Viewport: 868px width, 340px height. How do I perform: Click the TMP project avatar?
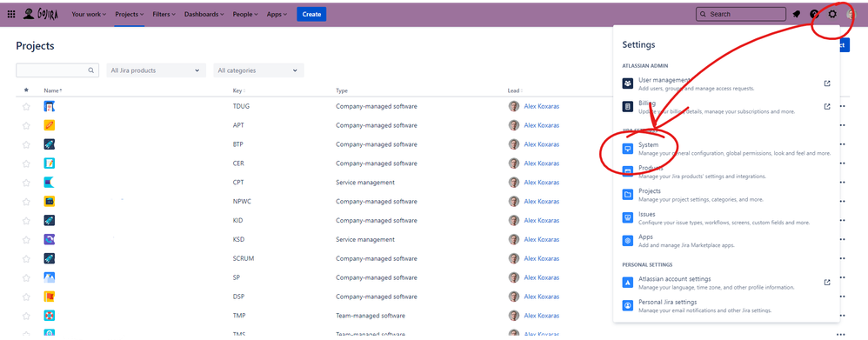(x=50, y=316)
